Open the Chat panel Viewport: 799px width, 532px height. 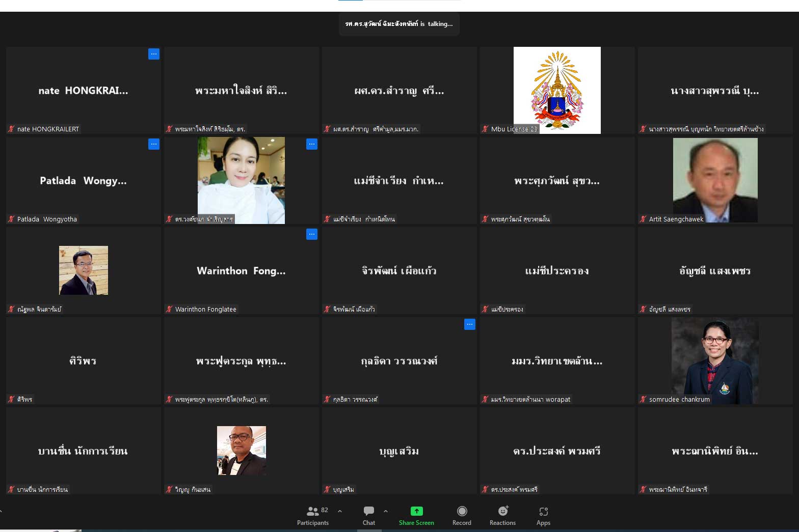pos(369,515)
